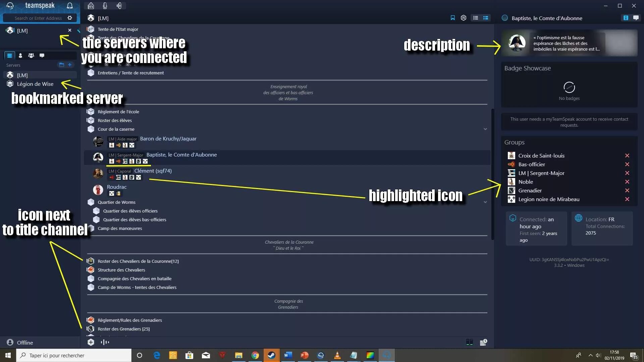This screenshot has height=362, width=644.
Task: Collapse the Quartier de Worms channel
Action: 485,202
